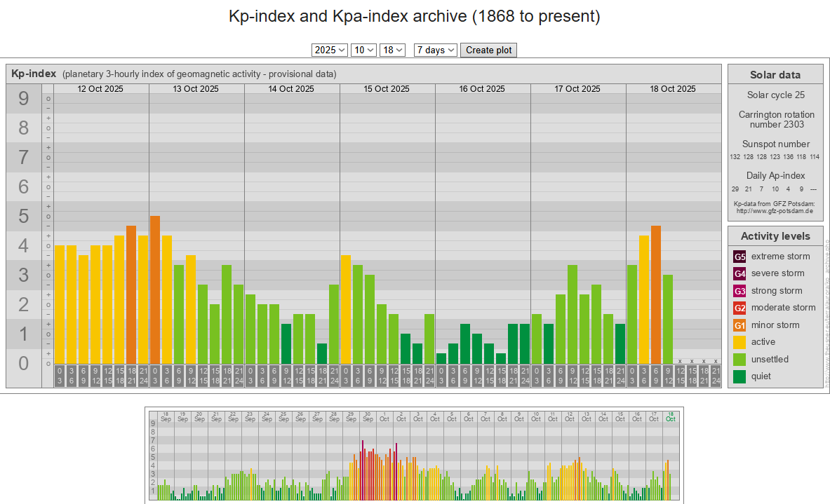
Task: Click the '1 Oct' label in overview chart
Action: pyautogui.click(x=384, y=417)
